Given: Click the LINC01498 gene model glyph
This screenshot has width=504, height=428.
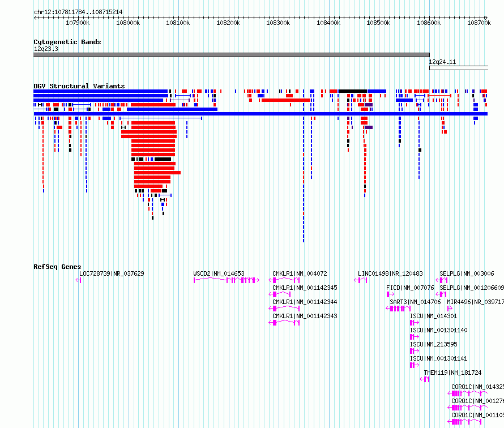Looking at the screenshot, I should click(x=360, y=280).
